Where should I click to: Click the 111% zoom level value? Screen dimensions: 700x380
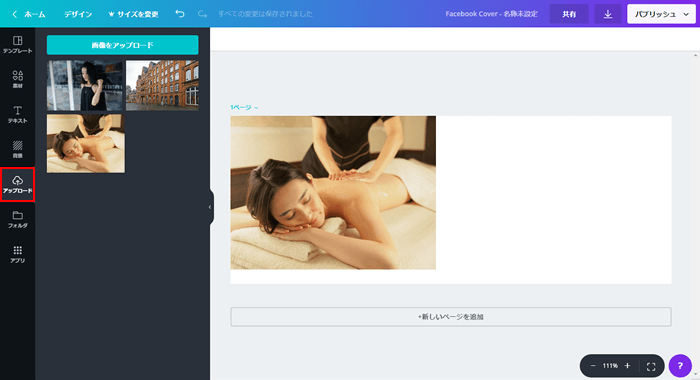tap(610, 366)
